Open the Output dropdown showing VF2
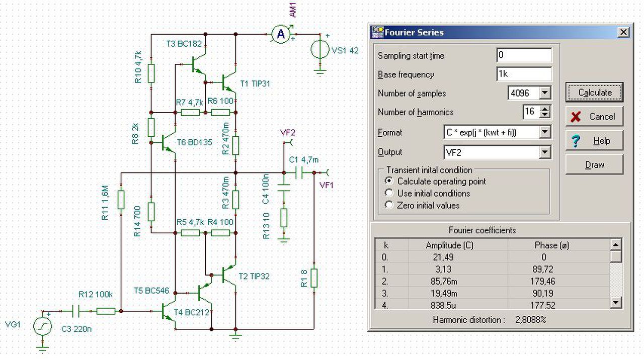Screen dimensions: 644x359 click(x=545, y=152)
